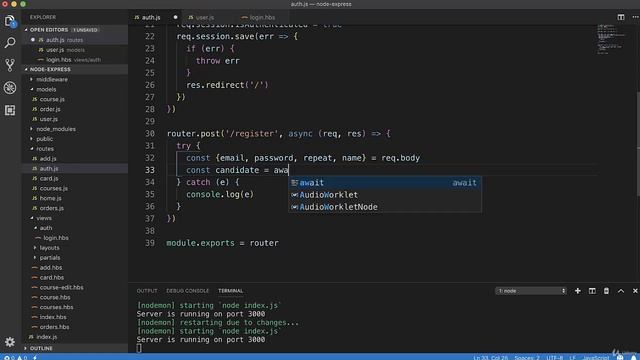Switch to the login.hbs editor tab
This screenshot has width=640, height=360.
tap(262, 18)
